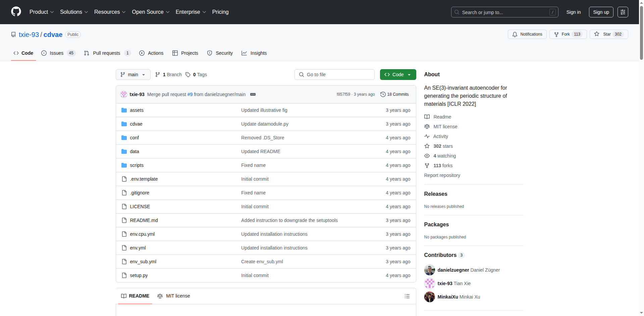644x316 pixels.
Task: Open danielzuegner contributor avatar
Action: (430, 270)
